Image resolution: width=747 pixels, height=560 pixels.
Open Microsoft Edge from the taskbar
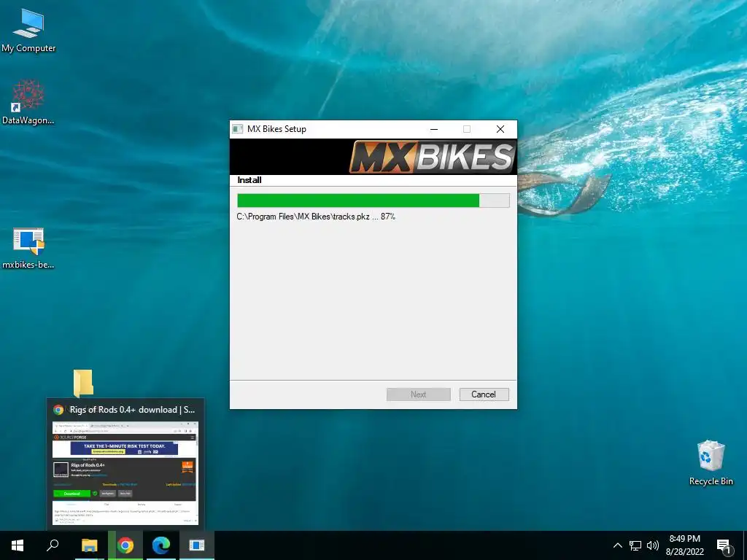point(161,545)
